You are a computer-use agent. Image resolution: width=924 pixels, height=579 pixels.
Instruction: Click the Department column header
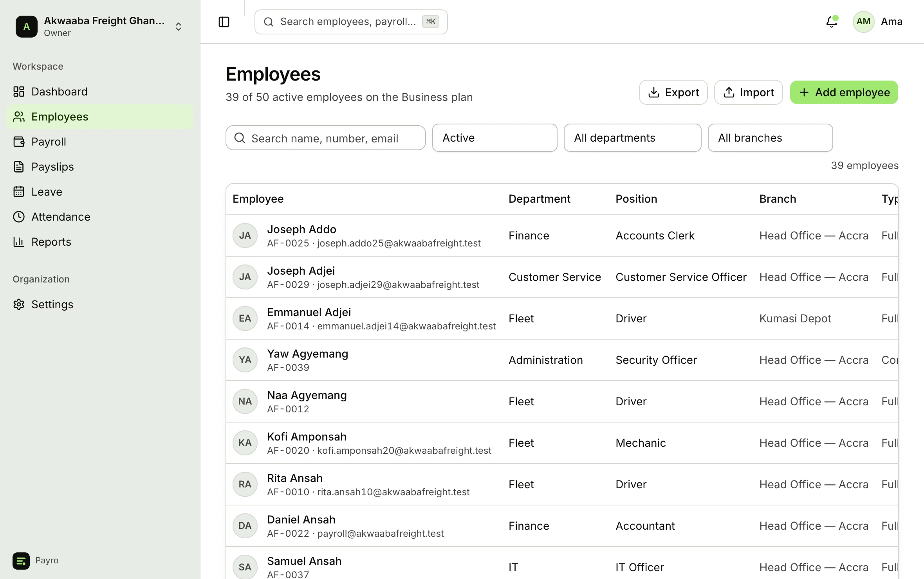[540, 199]
